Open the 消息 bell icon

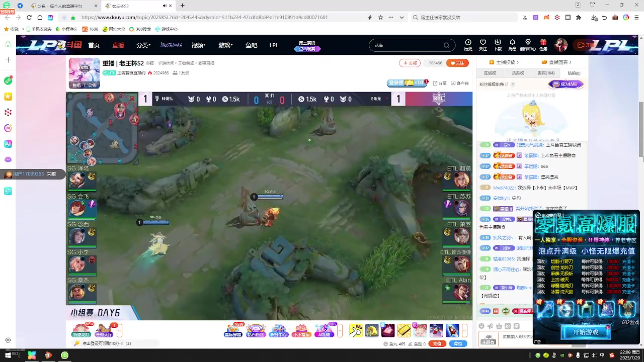(512, 45)
